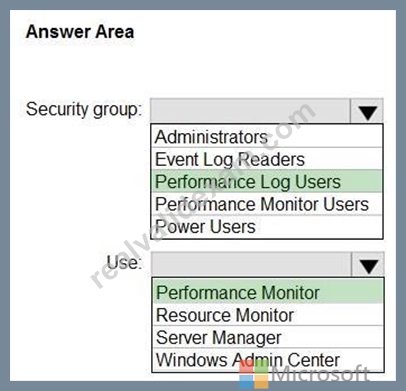Click the Answer Area heading
This screenshot has width=406, height=391.
[x=80, y=32]
